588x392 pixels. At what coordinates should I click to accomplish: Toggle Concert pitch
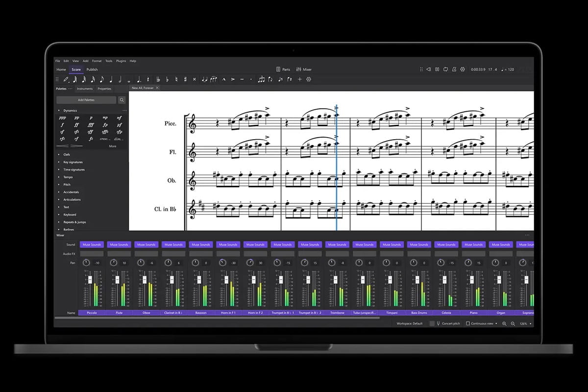click(x=444, y=324)
